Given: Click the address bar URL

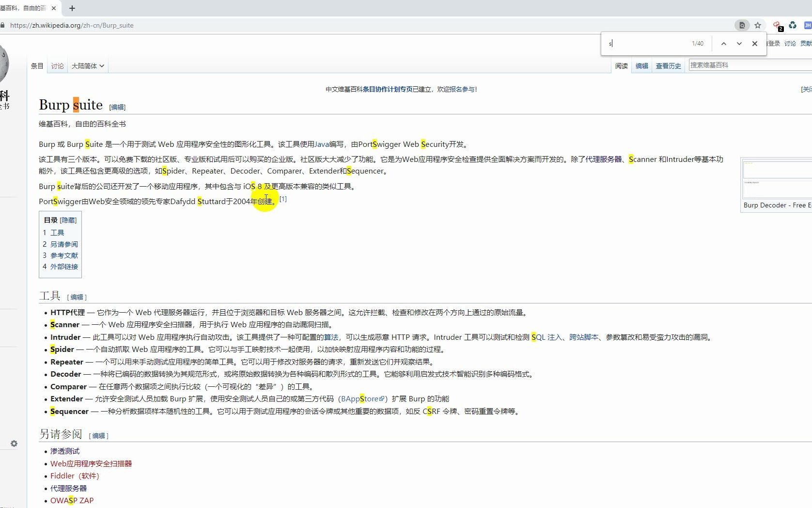Looking at the screenshot, I should point(72,25).
